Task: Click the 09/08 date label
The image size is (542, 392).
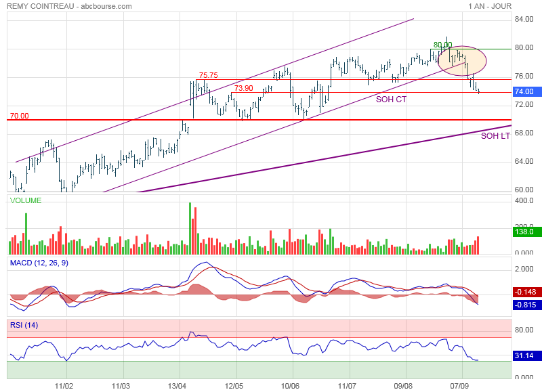Action: (403, 386)
